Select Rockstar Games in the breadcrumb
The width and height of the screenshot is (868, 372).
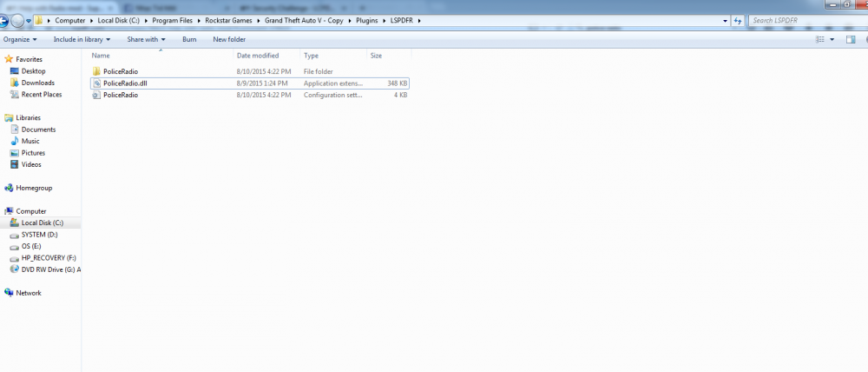click(x=228, y=21)
